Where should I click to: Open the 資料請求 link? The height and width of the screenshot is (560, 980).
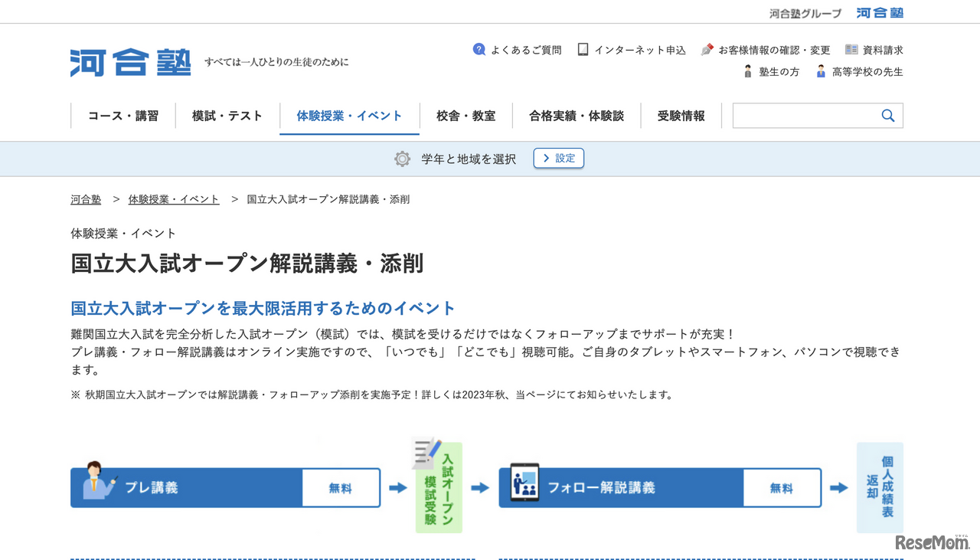883,50
